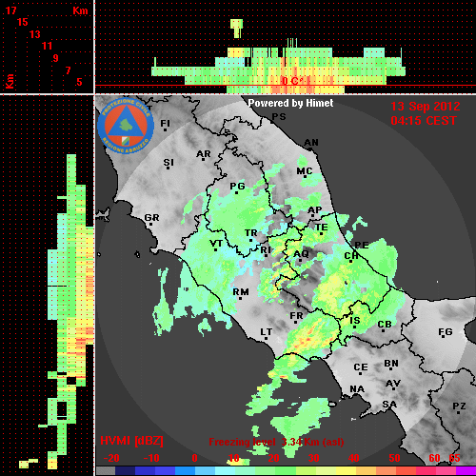Click the "40" dBZ scale value
The height and width of the screenshot is (476, 476).
pyautogui.click(x=354, y=458)
